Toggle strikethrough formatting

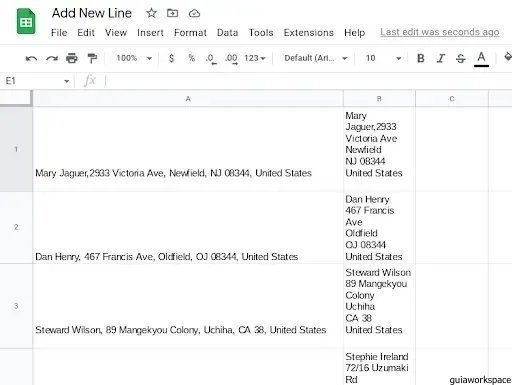point(461,59)
